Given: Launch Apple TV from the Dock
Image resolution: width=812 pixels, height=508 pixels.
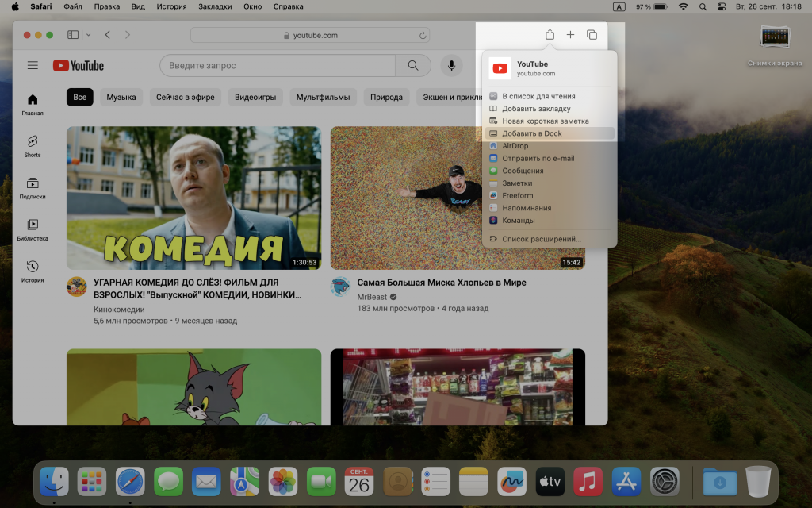Looking at the screenshot, I should [550, 482].
